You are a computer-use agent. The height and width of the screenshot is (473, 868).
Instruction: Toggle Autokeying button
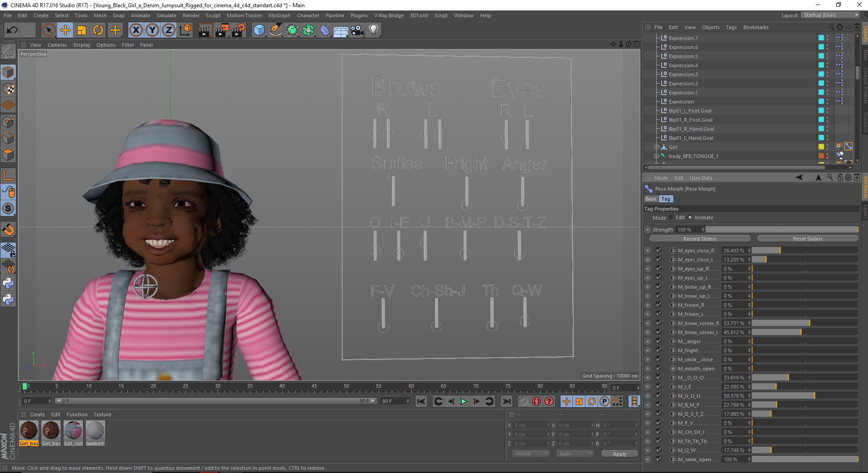(x=536, y=401)
